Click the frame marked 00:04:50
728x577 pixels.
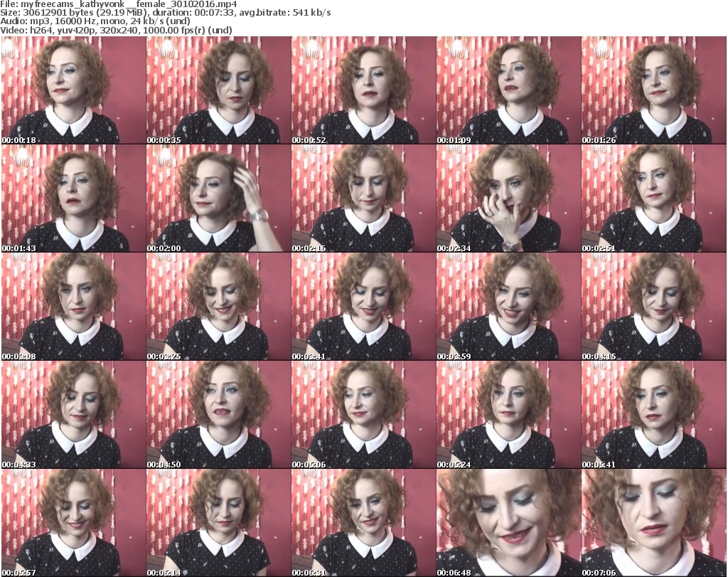[218, 415]
